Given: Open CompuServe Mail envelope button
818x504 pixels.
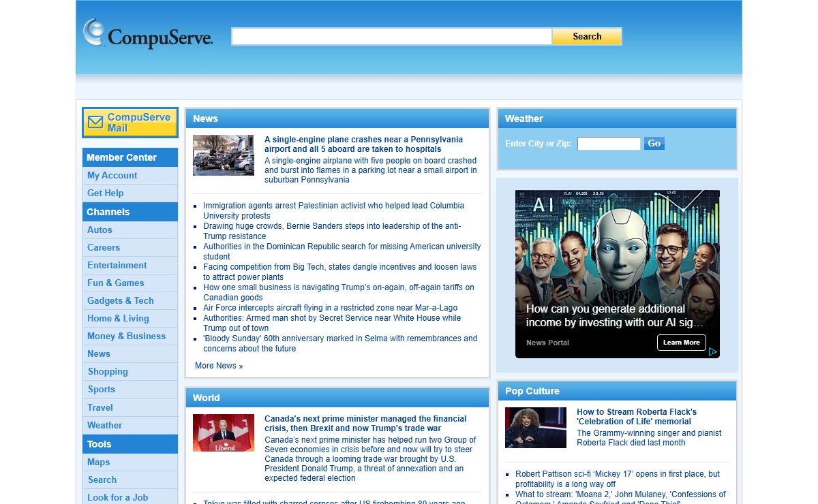Looking at the screenshot, I should click(130, 123).
